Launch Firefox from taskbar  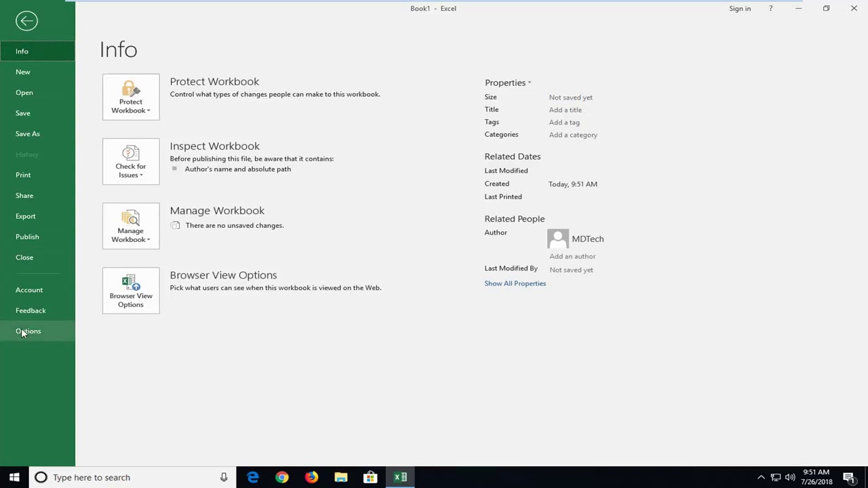[x=311, y=477]
